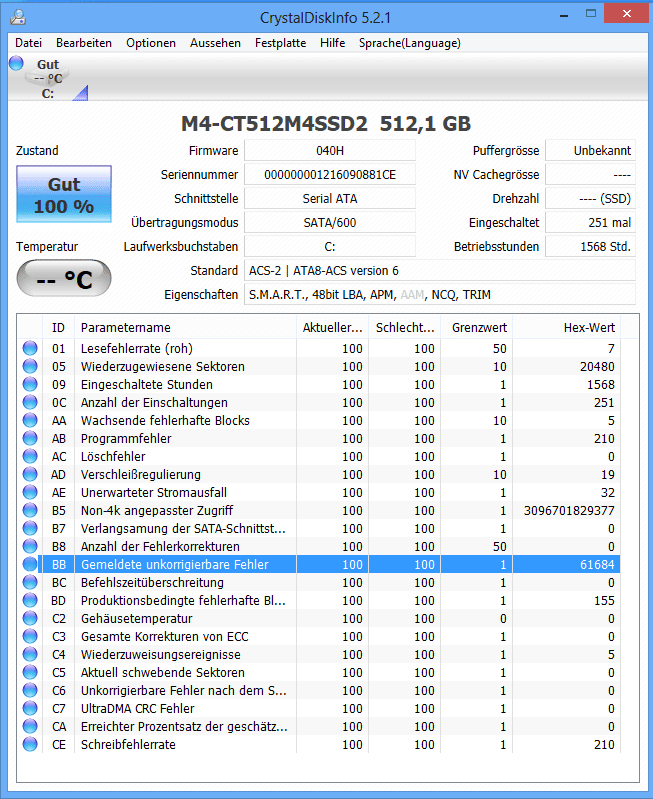Select the Löschfehler parameter text
This screenshot has height=799, width=653.
tap(113, 457)
